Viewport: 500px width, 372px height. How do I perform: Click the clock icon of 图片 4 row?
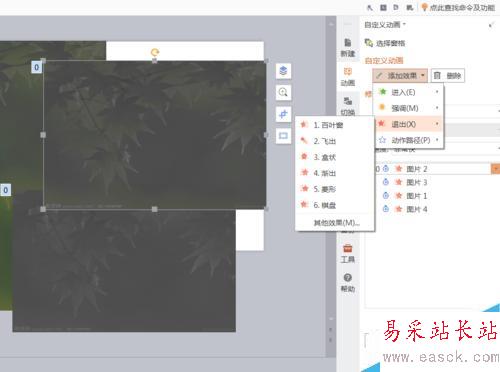(386, 209)
